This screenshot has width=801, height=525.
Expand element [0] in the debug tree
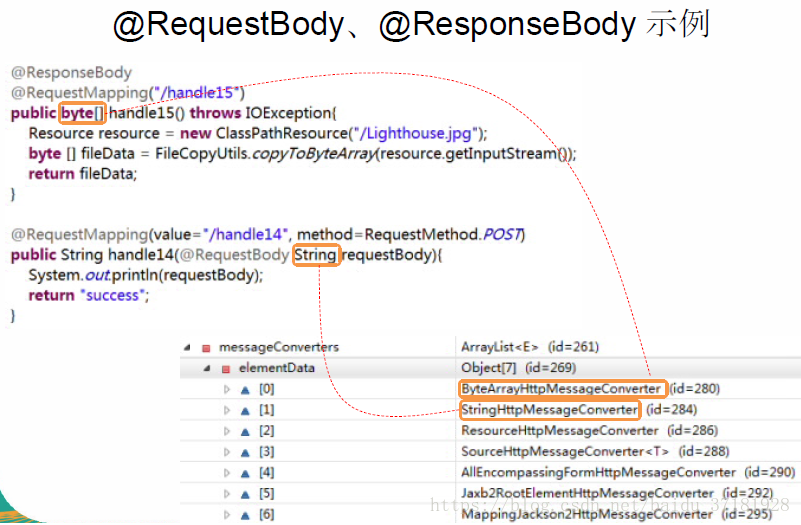[x=227, y=389]
